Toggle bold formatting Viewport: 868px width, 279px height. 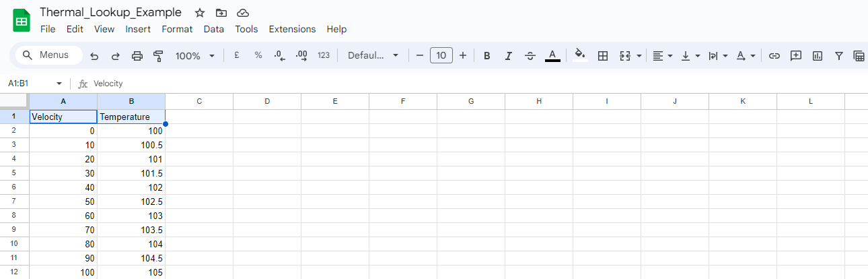[x=487, y=56]
